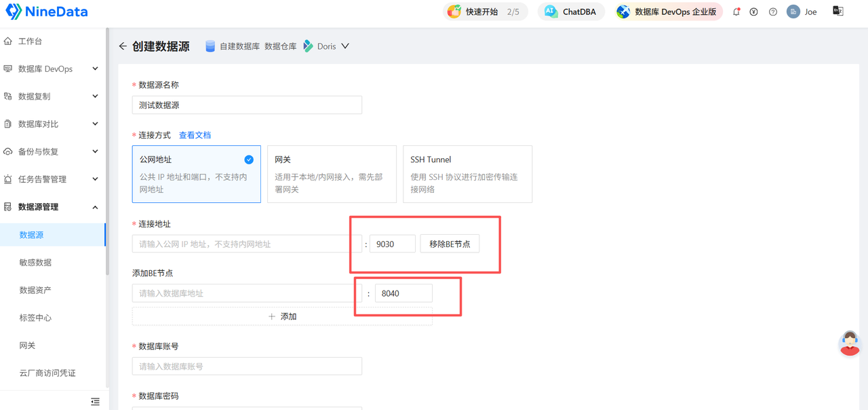Click the 连接地址 public IP input field
The height and width of the screenshot is (410, 868).
point(247,244)
